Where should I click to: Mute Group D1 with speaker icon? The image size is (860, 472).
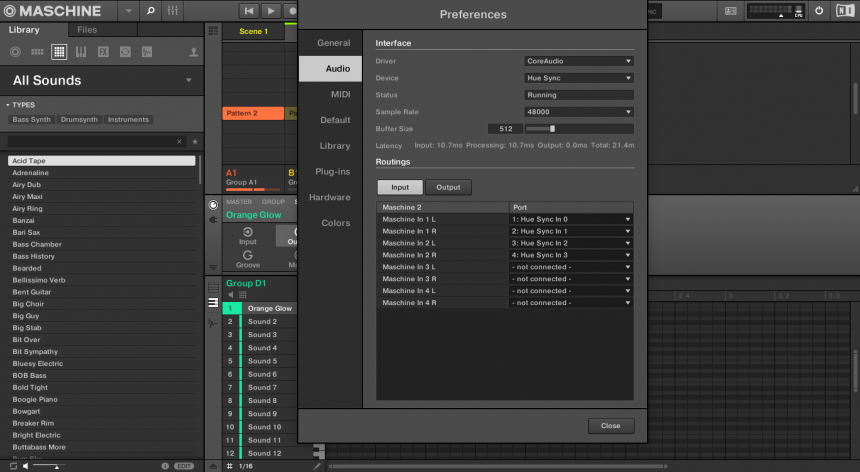pos(231,295)
